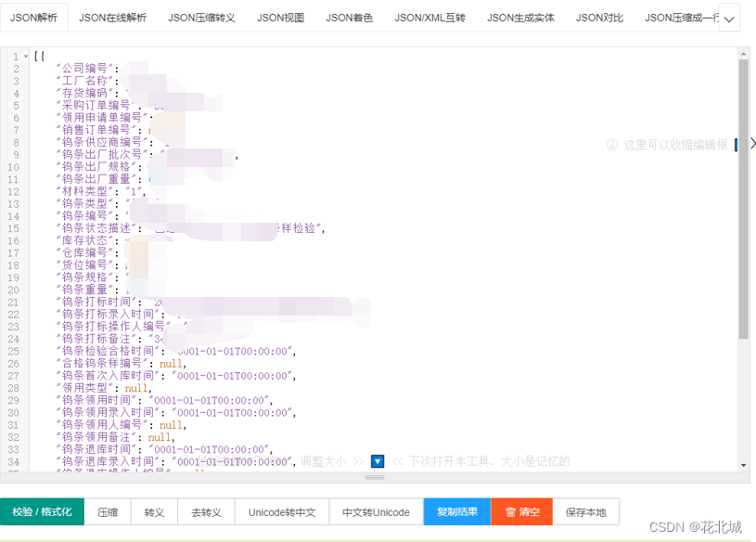Click the 去转义 button
The image size is (756, 542).
point(206,511)
